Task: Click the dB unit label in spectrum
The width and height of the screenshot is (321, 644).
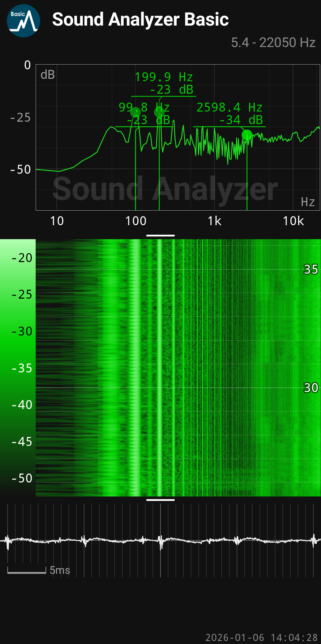Action: pos(48,75)
